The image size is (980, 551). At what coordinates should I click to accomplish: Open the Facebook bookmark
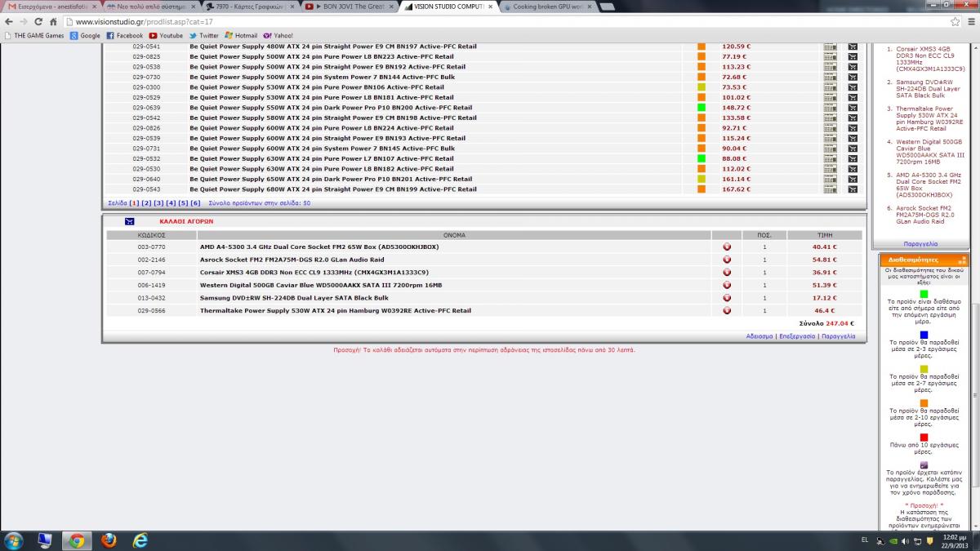(x=125, y=36)
